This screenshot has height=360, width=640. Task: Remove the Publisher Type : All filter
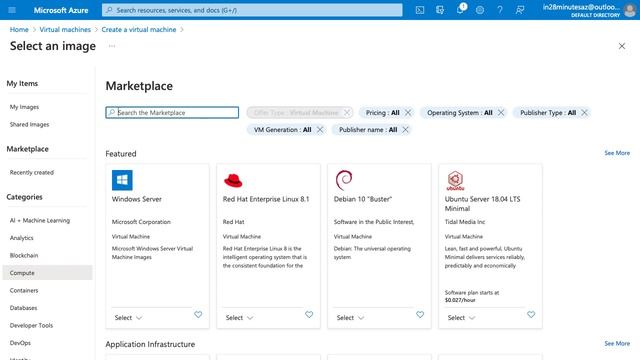click(584, 113)
